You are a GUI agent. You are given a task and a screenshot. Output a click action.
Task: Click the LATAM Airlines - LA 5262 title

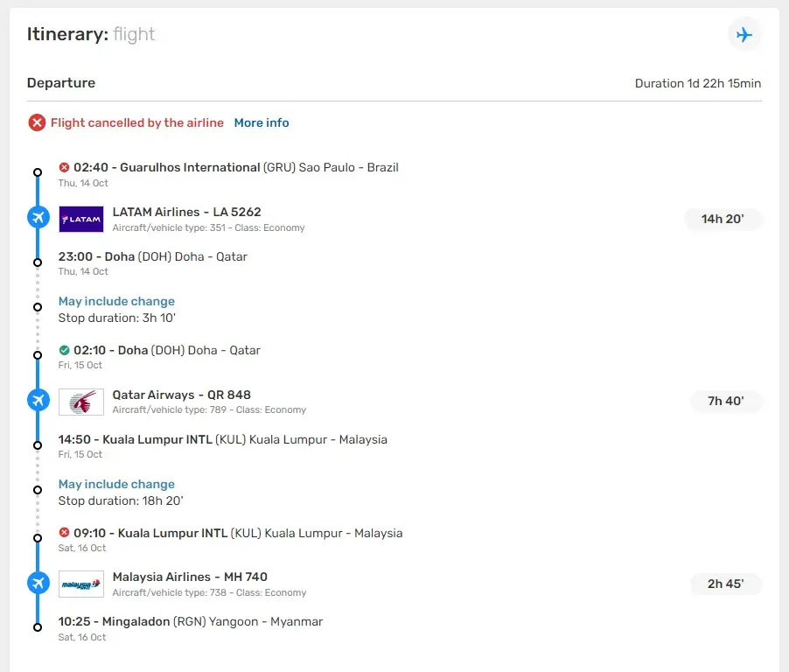[x=186, y=212]
